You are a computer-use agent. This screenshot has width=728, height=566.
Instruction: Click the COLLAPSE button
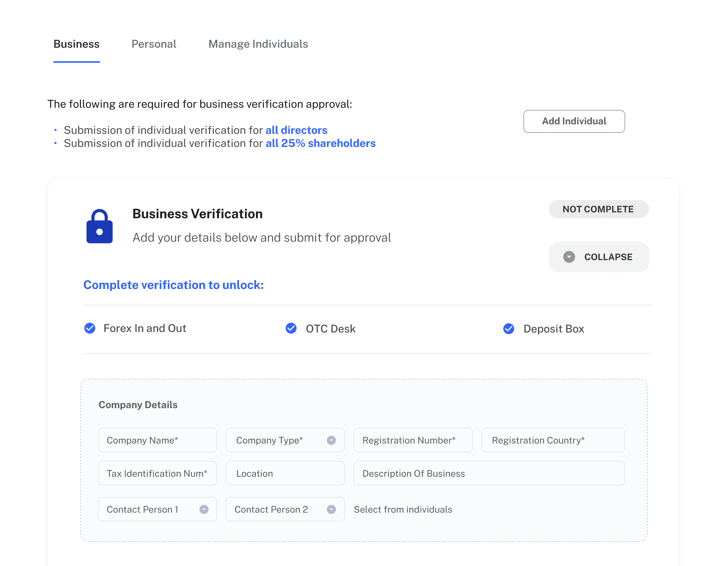(x=598, y=257)
